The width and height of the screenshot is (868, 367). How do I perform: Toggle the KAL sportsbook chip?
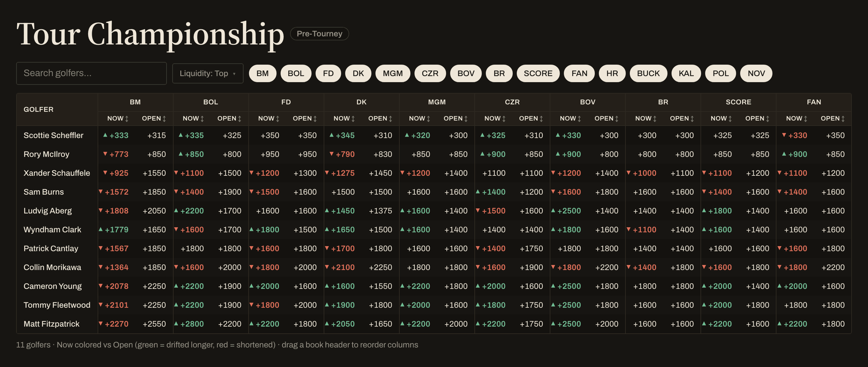(686, 73)
